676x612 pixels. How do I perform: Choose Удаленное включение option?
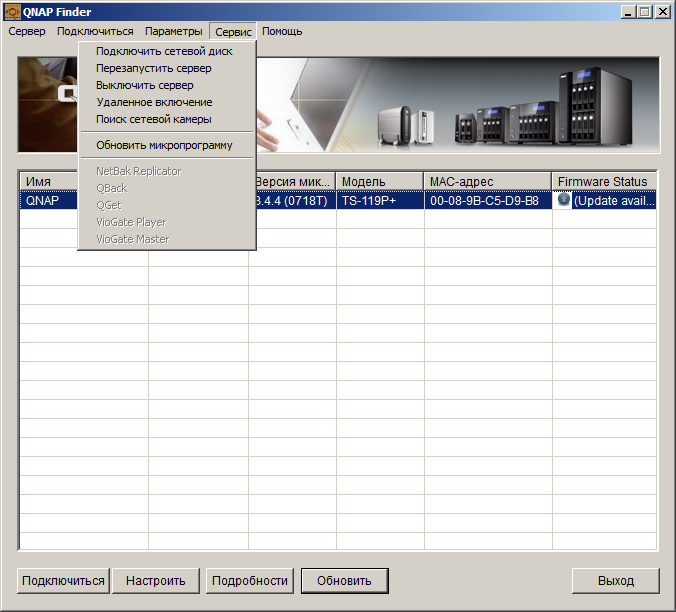168,102
